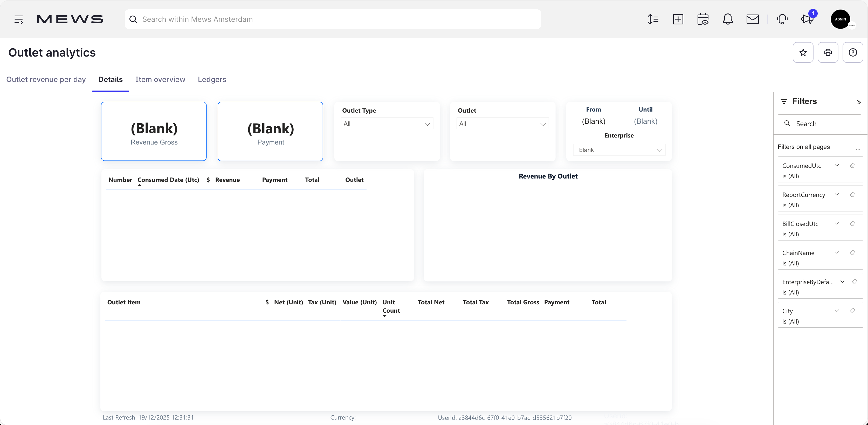Click the From date (Blank) value
The width and height of the screenshot is (868, 425).
tap(594, 121)
